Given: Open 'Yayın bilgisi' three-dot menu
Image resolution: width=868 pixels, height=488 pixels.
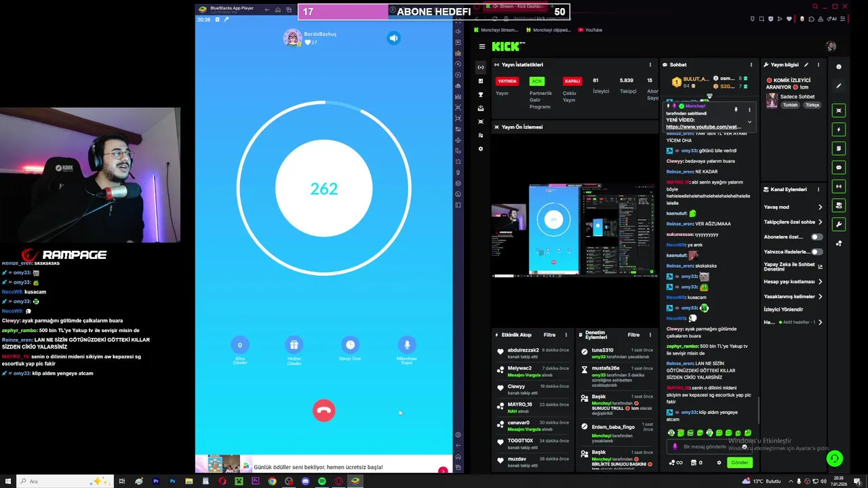Looking at the screenshot, I should click(x=818, y=65).
